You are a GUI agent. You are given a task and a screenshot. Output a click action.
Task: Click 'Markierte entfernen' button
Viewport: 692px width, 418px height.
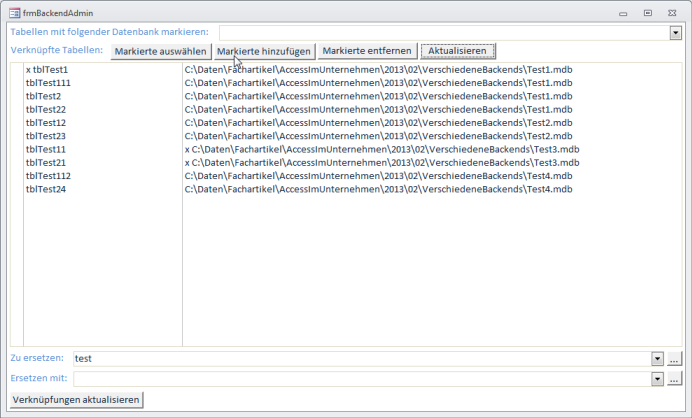pyautogui.click(x=366, y=51)
